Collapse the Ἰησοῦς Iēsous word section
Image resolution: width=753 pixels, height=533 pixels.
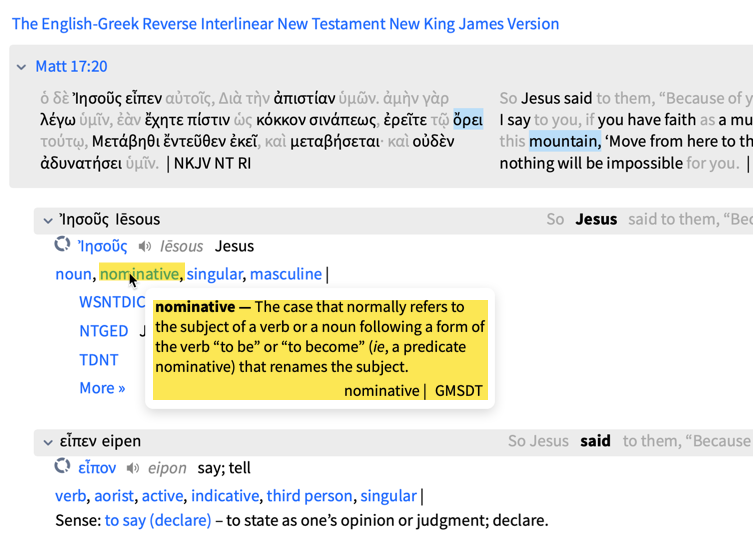[48, 220]
